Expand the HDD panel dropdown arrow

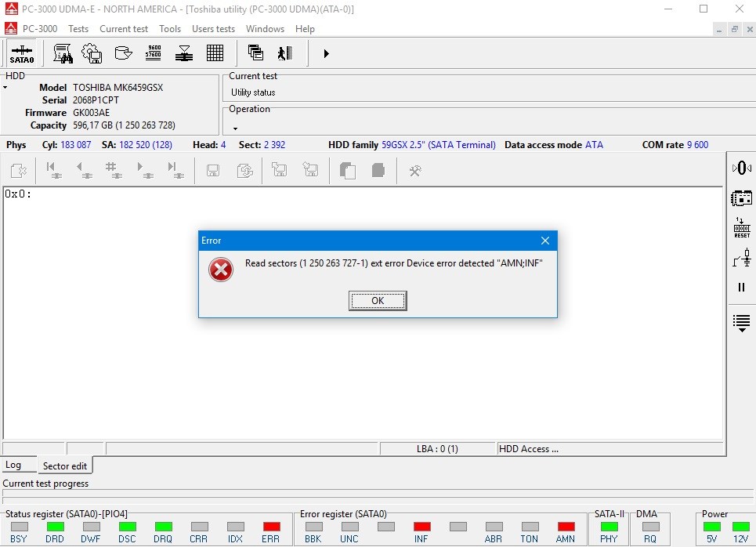point(5,88)
